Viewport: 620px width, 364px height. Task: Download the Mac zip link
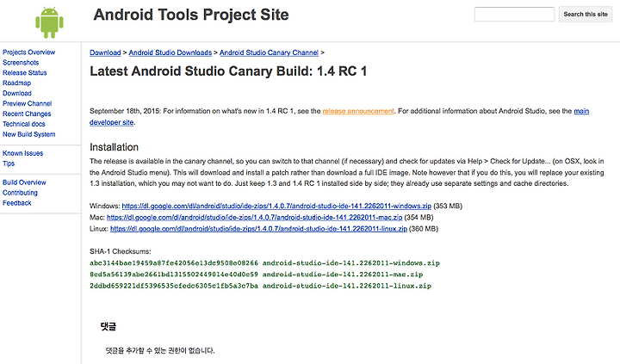[x=255, y=218]
